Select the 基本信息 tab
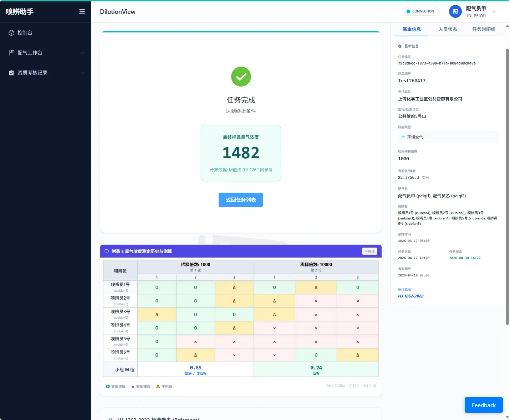Image resolution: width=510 pixels, height=420 pixels. (412, 29)
